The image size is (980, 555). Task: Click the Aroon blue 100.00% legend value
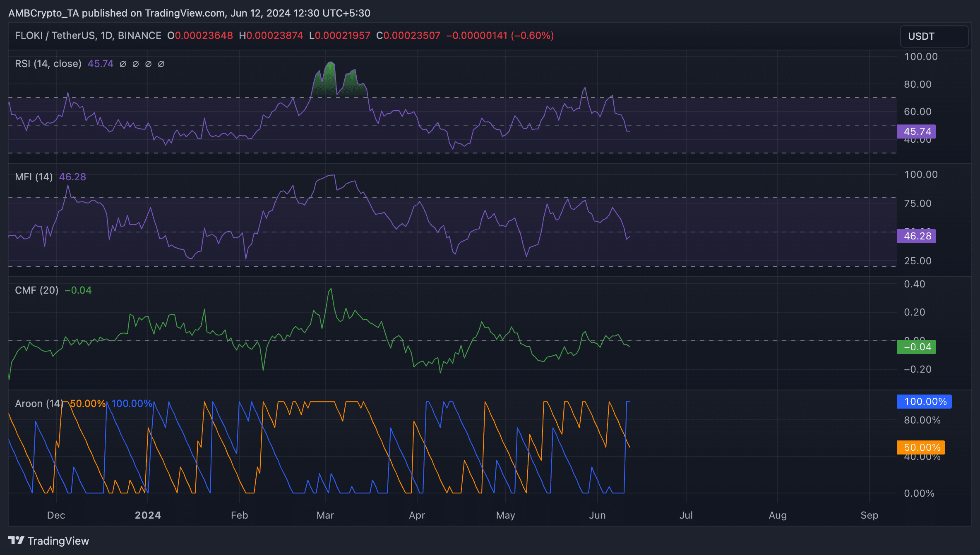[132, 404]
